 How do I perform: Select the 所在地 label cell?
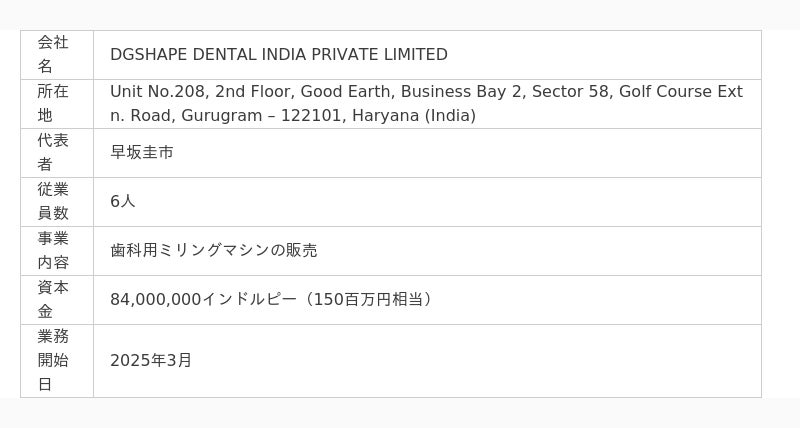coord(57,104)
